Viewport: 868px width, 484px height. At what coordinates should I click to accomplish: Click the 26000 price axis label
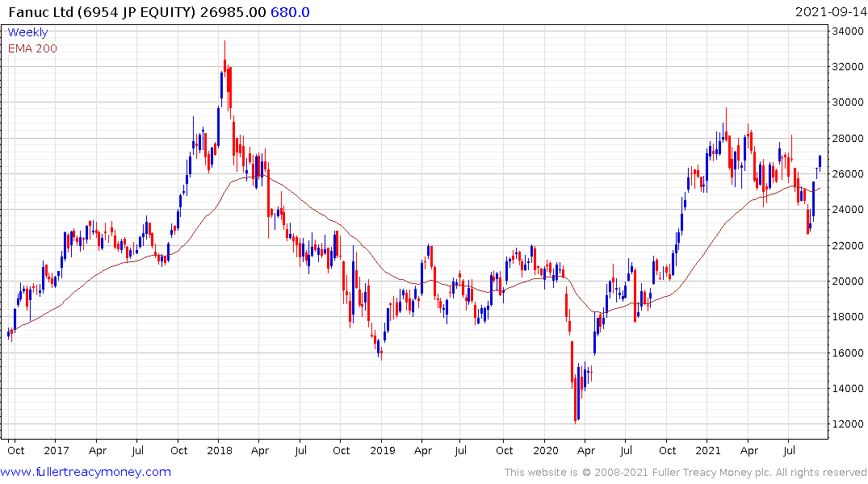tap(847, 173)
